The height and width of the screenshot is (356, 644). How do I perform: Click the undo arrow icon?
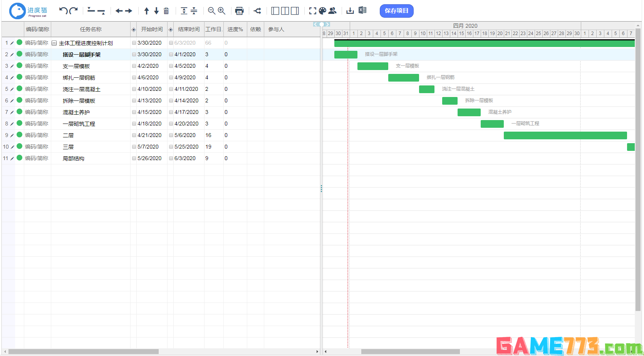pos(64,11)
